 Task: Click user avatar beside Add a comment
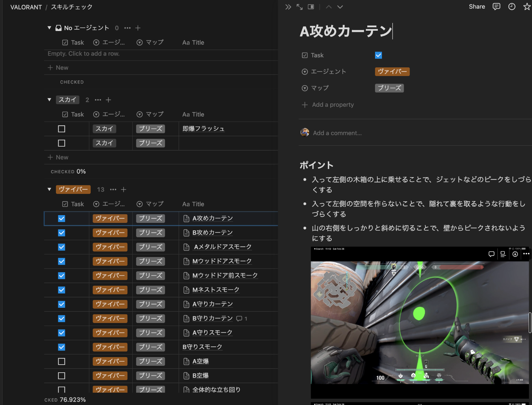(305, 133)
